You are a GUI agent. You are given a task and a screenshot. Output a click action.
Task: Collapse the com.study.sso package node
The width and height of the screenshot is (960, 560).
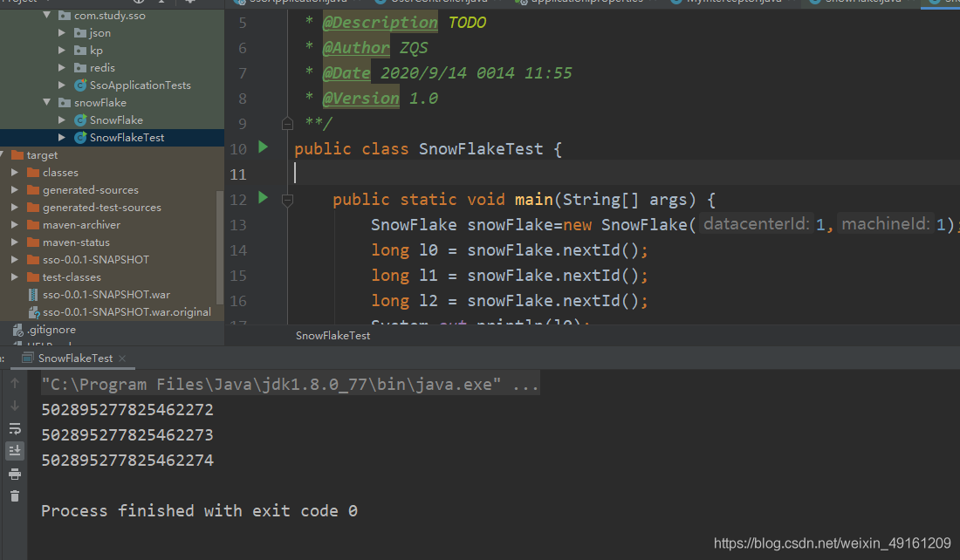pyautogui.click(x=46, y=15)
